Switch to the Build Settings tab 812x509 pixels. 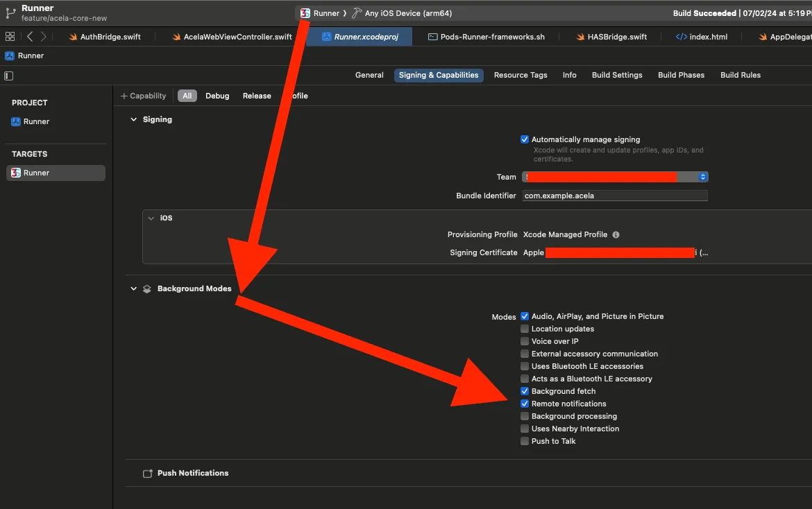pyautogui.click(x=617, y=75)
